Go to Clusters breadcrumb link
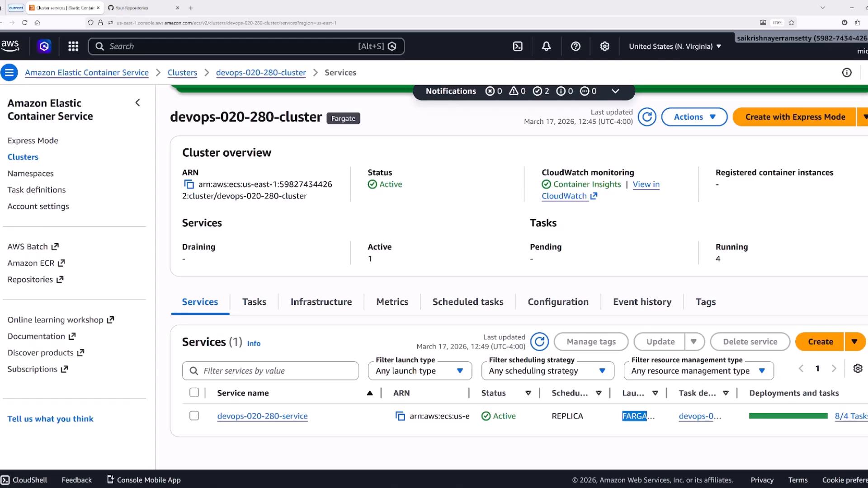This screenshot has width=868, height=488. (182, 72)
